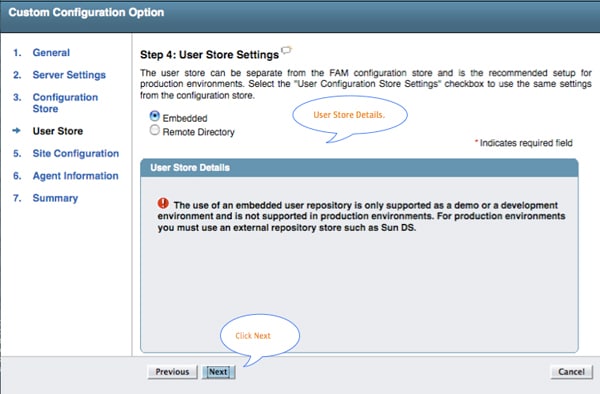This screenshot has height=394, width=600.
Task: Open the Agent Information step
Action: (75, 176)
